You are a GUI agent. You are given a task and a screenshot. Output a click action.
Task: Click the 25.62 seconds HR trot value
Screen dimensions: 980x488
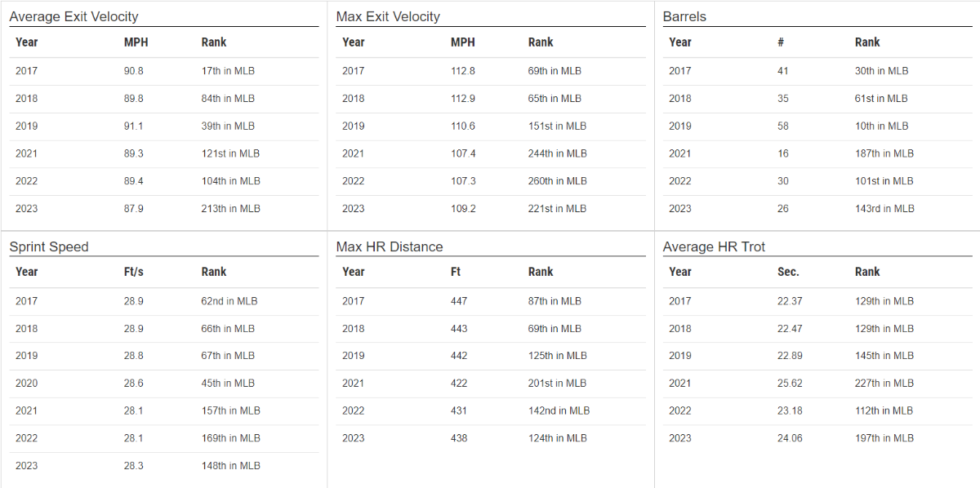(790, 383)
